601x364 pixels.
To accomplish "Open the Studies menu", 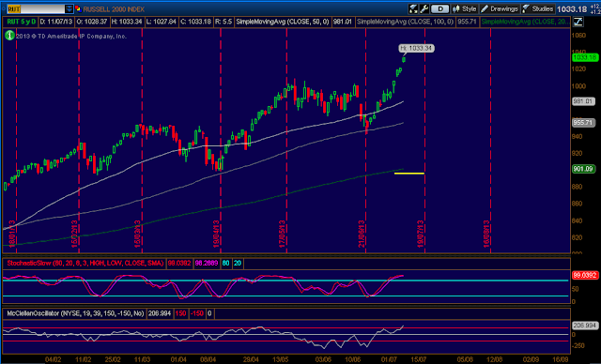I will [538, 8].
